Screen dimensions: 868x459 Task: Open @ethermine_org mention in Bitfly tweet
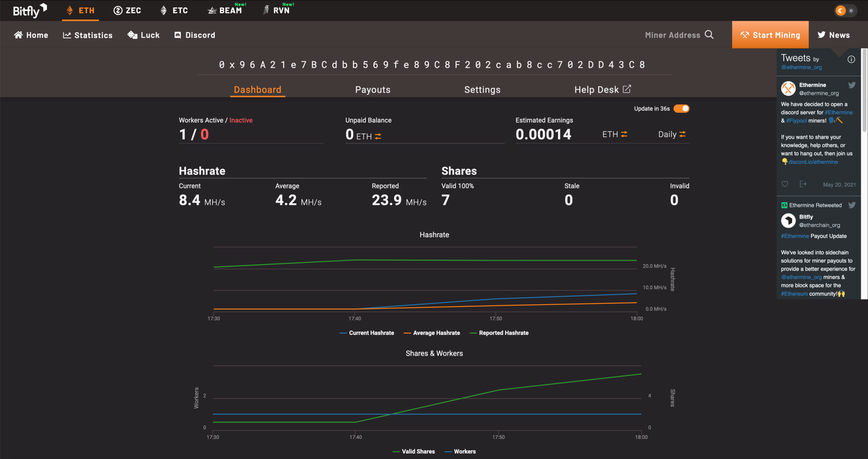click(801, 277)
